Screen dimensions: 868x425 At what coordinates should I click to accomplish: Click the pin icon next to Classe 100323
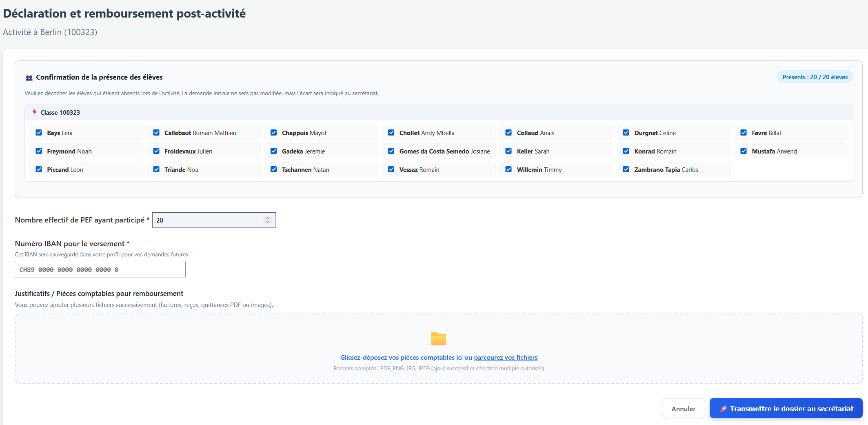pyautogui.click(x=35, y=112)
